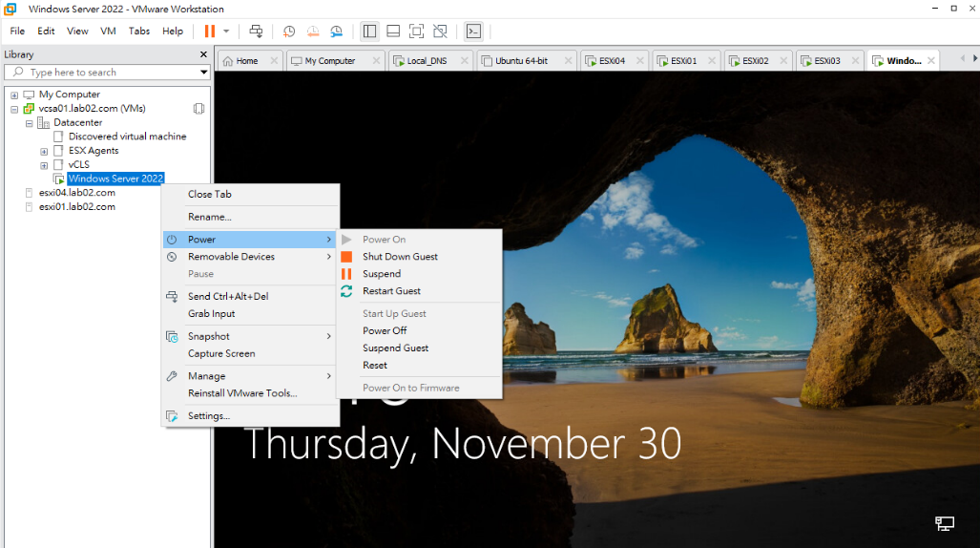
Task: Open the Help menu
Action: coord(173,31)
